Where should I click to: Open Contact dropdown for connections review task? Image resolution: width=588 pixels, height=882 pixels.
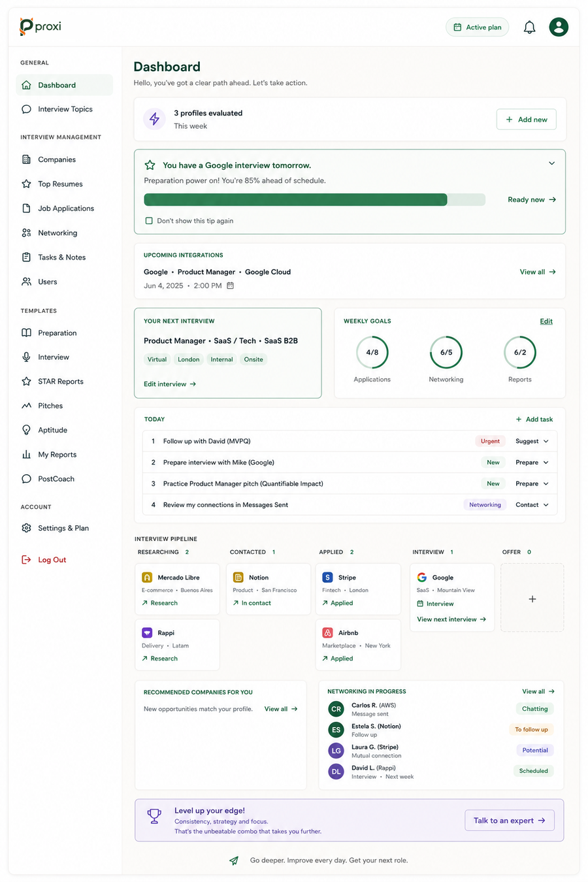point(532,505)
